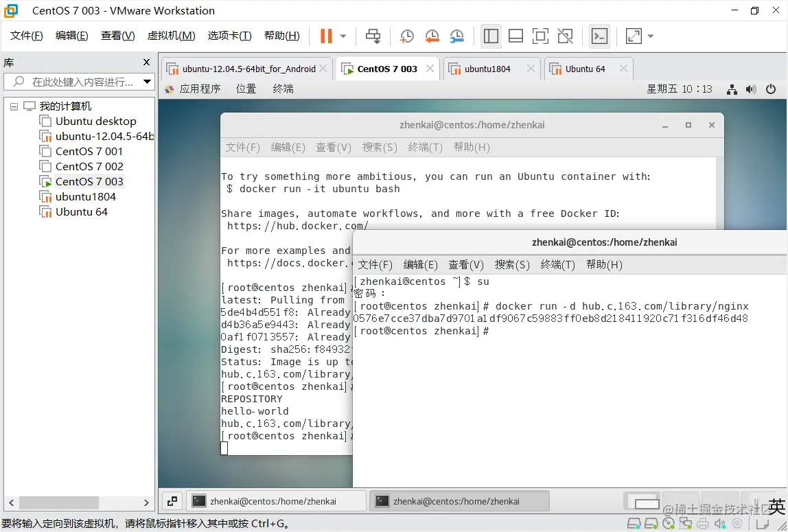Maximize the back terminal window
Image resolution: width=788 pixels, height=532 pixels.
tap(688, 125)
